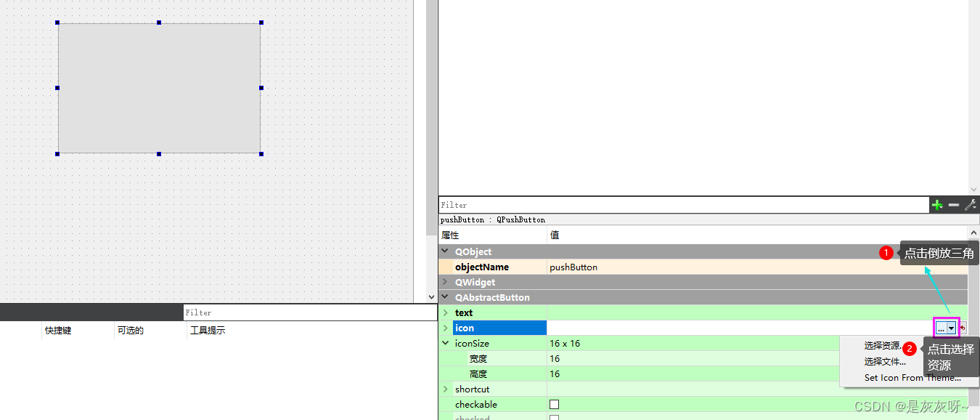Collapse the QObject section

[x=446, y=251]
